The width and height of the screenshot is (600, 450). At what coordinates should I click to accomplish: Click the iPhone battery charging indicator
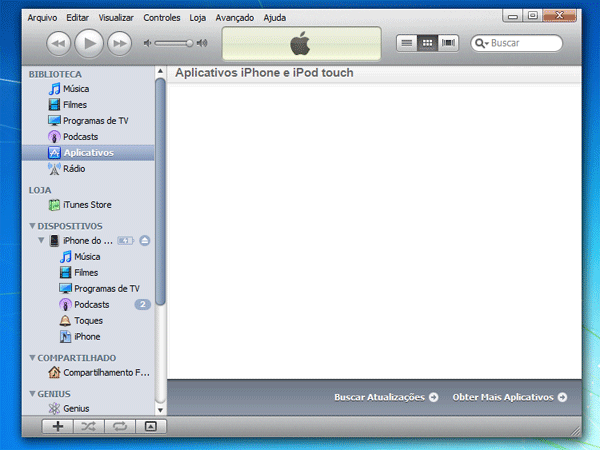126,240
